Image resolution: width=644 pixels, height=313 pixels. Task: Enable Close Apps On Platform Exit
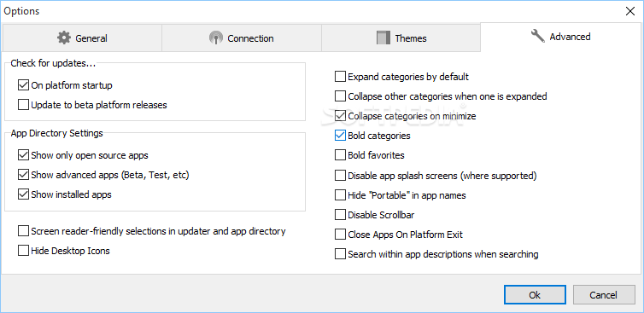coord(340,235)
